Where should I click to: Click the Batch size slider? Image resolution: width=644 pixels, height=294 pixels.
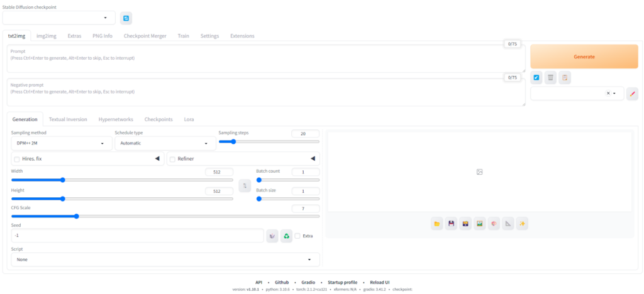pyautogui.click(x=288, y=199)
